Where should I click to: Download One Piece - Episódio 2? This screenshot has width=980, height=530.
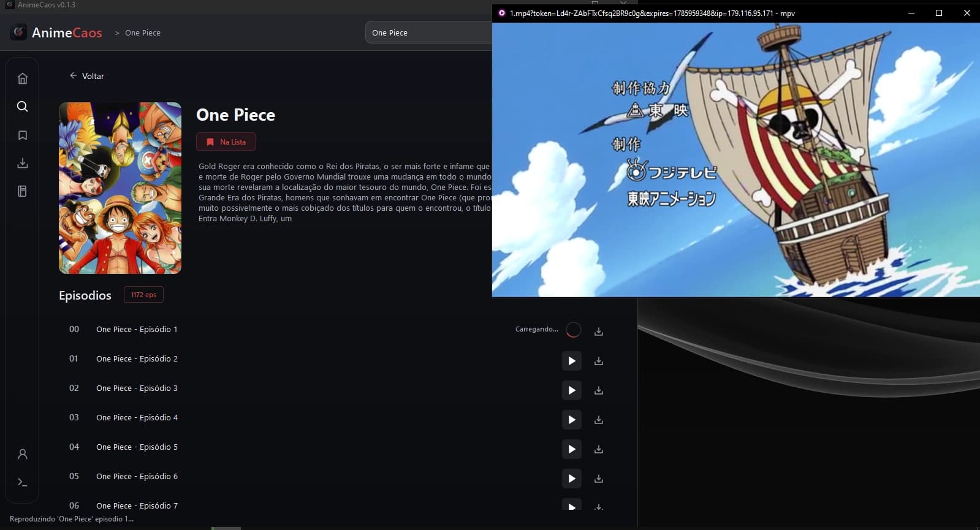(599, 361)
